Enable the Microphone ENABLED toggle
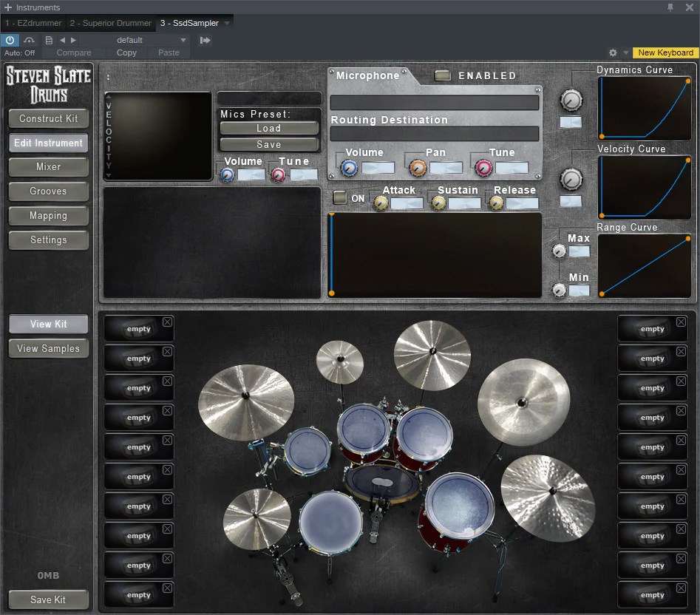The height and width of the screenshot is (615, 700). [x=443, y=75]
